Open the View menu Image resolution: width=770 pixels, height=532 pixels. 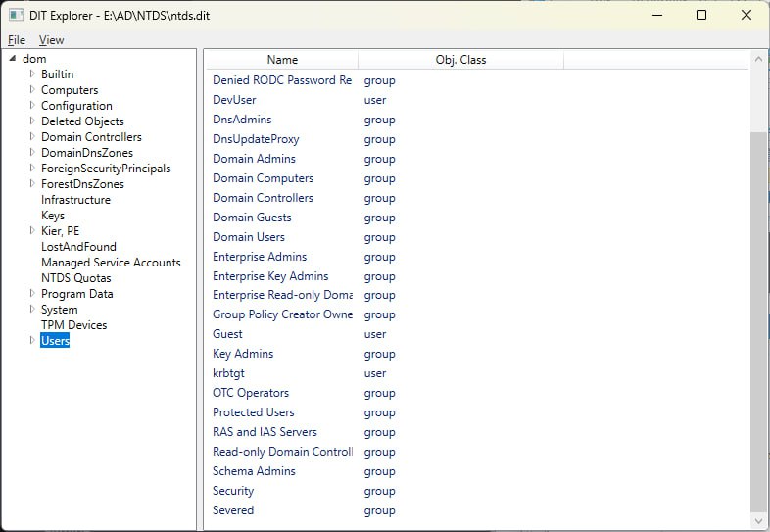coord(52,40)
